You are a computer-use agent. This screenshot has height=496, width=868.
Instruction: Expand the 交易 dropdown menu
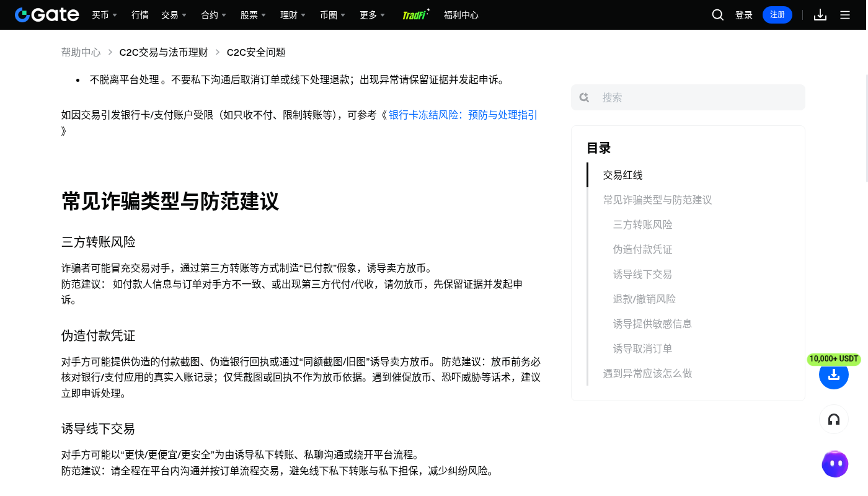click(x=174, y=15)
